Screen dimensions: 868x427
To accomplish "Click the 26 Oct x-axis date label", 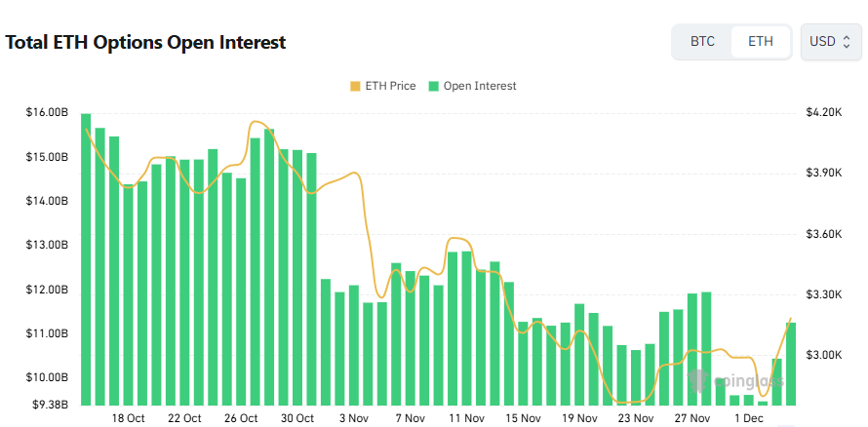I will 241,419.
